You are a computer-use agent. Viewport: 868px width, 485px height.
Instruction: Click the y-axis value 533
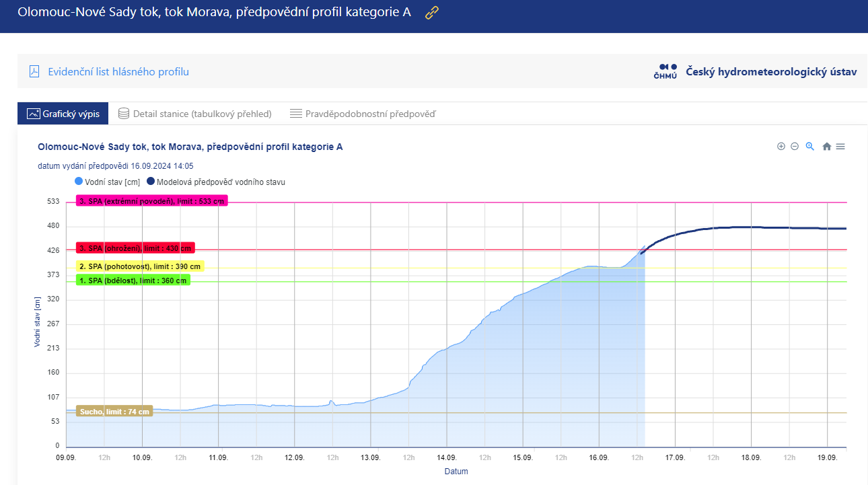pyautogui.click(x=52, y=201)
